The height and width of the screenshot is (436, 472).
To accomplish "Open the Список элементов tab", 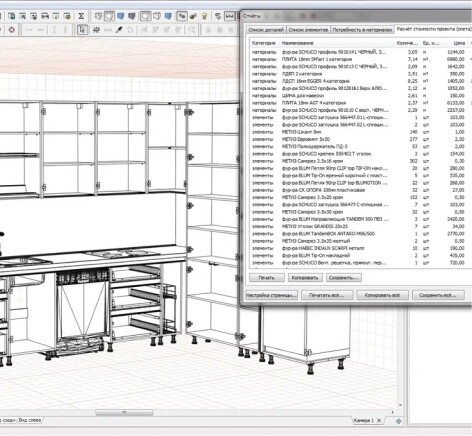I will coord(308,30).
